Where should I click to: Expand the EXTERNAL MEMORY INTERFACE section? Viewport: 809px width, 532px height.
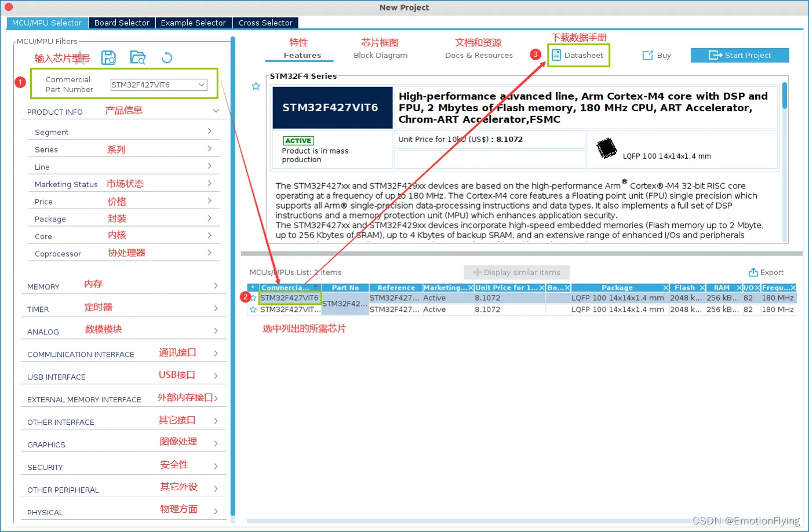216,398
